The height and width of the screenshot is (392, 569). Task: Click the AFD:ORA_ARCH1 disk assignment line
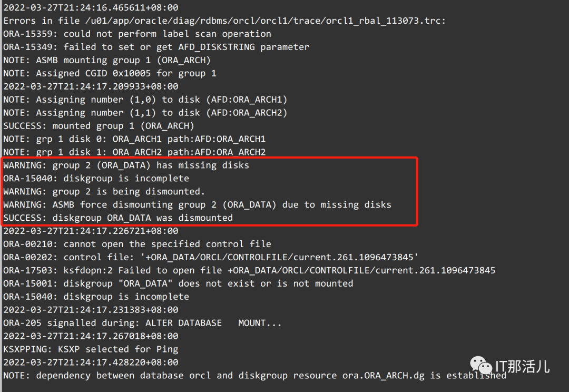[145, 100]
